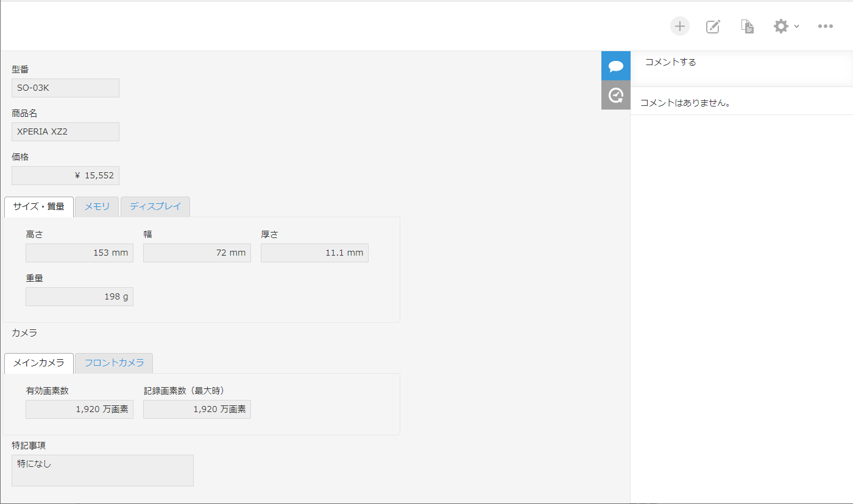Click the 価格 field showing ¥ 15,552
This screenshot has width=853, height=504.
(65, 175)
